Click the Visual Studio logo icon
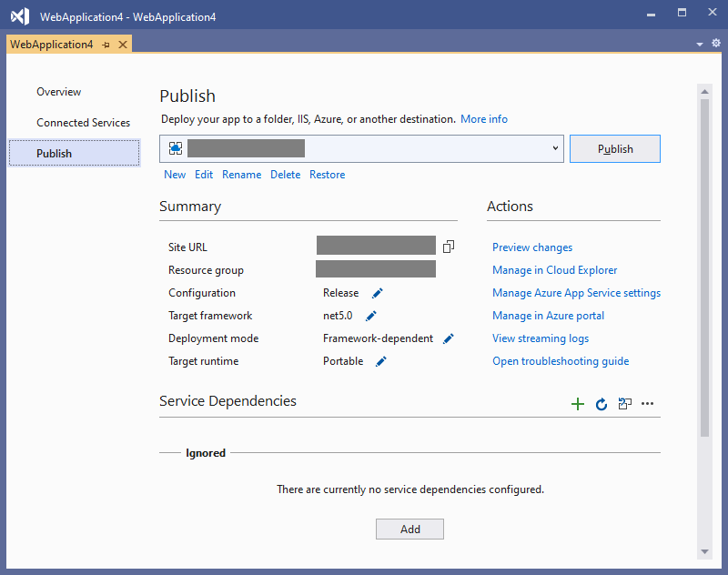Screen dimensions: 728x575 [x=20, y=16]
